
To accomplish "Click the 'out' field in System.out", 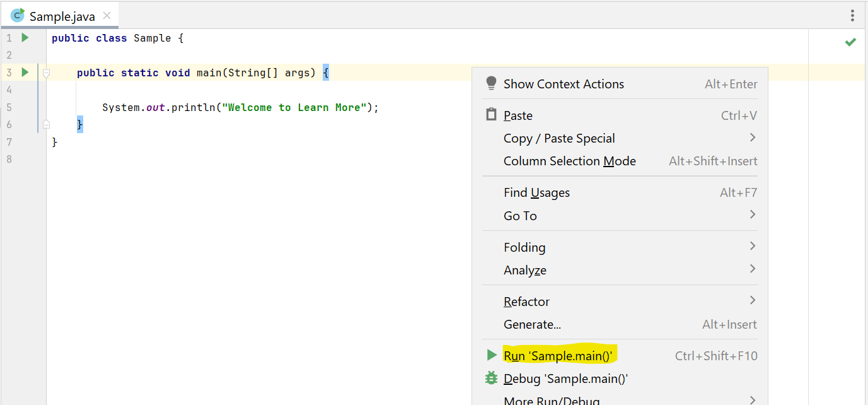I will point(156,107).
